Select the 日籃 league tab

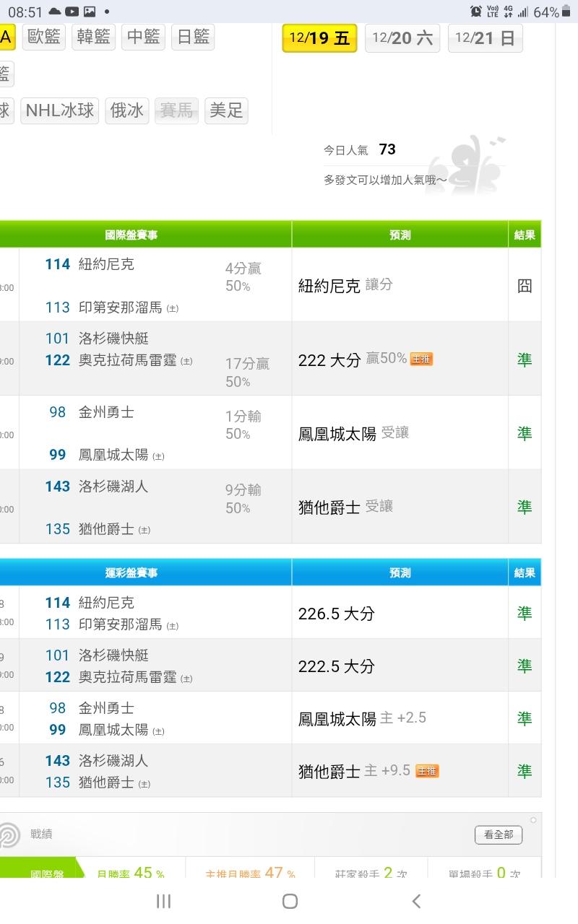(193, 37)
